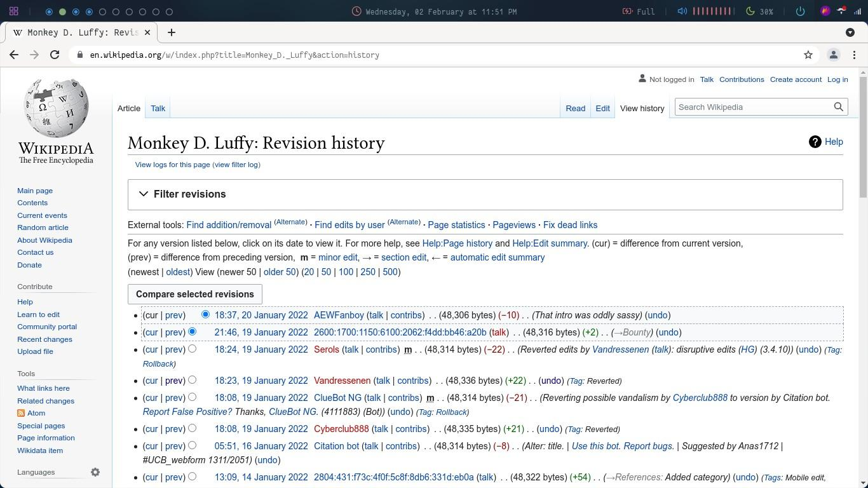Viewport: 868px width, 488px height.
Task: Click the purple tray application icon
Action: point(825,11)
